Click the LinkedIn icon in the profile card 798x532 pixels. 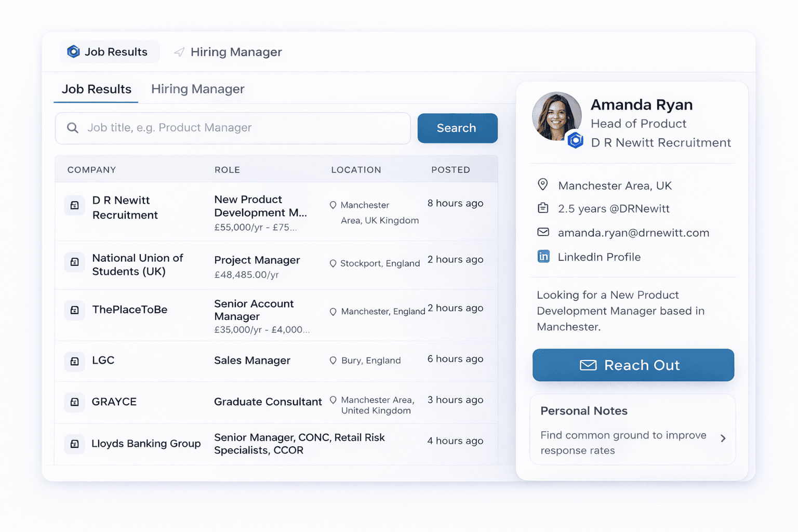[x=543, y=257]
